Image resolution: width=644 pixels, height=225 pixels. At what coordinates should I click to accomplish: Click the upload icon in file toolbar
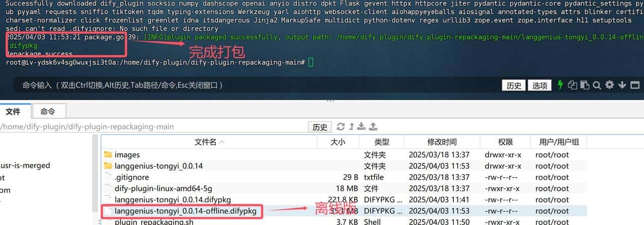point(373,127)
